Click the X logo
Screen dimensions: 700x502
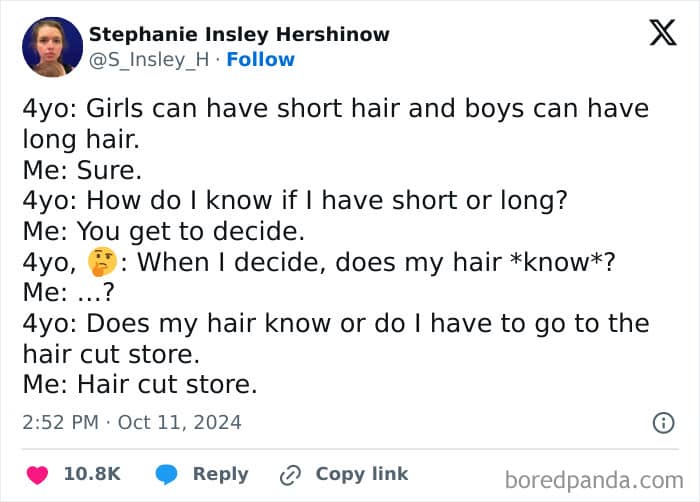point(662,33)
